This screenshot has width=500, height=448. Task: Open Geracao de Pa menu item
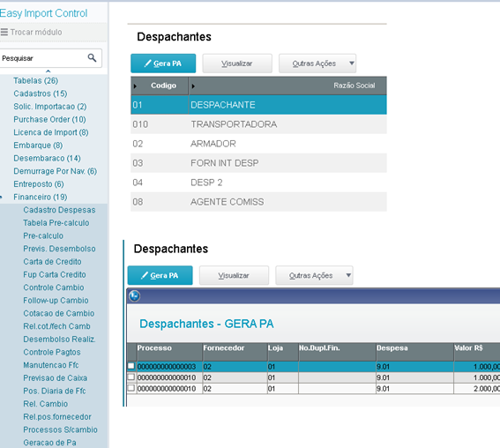click(49, 443)
